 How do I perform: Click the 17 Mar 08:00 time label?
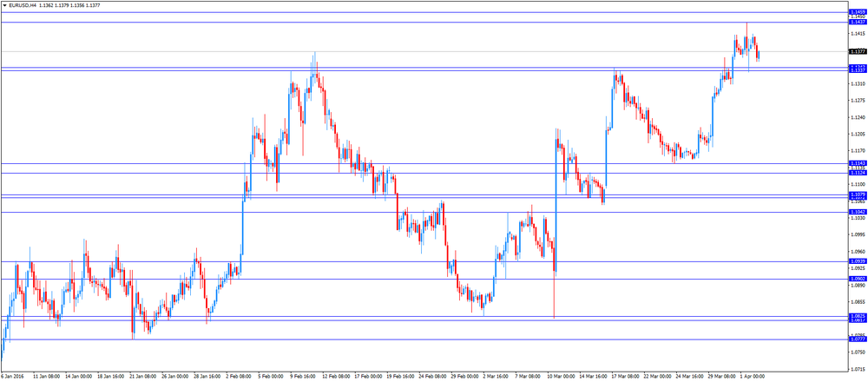626,377
